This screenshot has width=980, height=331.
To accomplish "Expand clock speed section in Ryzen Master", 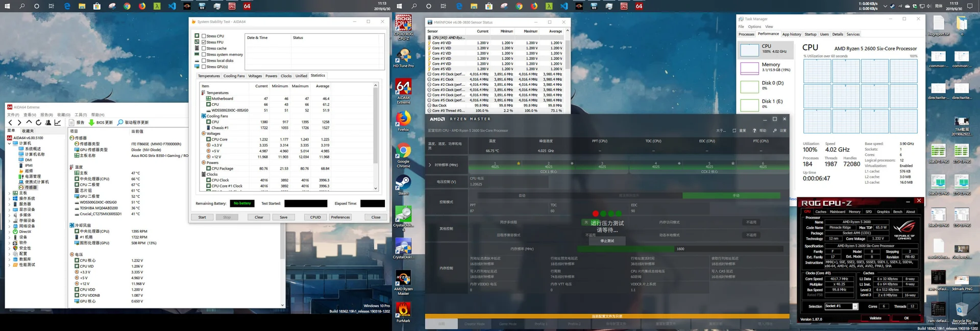I will 430,165.
